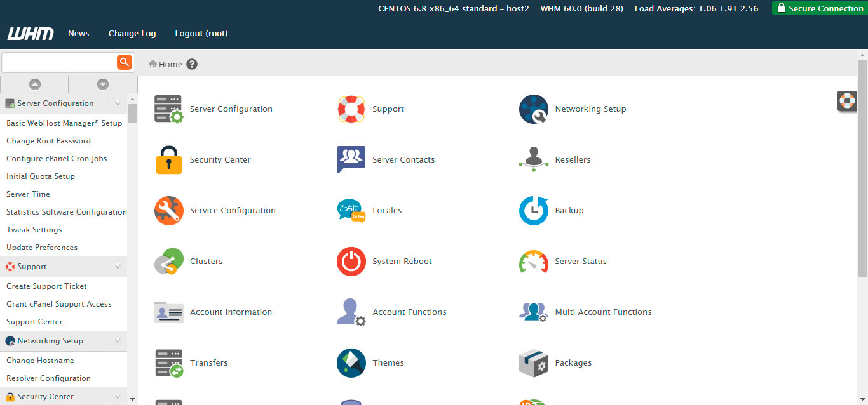Click the Themes paint icon
Viewport: 868px width, 405px height.
click(351, 363)
